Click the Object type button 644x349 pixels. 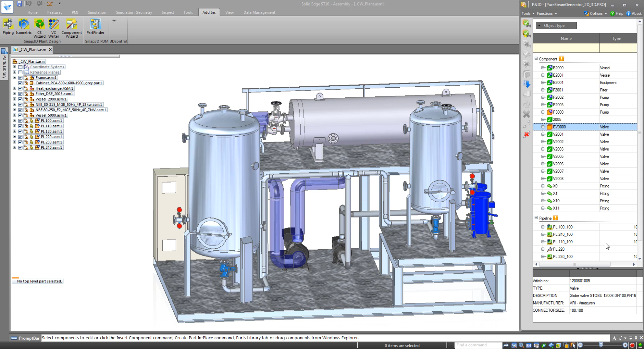pos(556,26)
